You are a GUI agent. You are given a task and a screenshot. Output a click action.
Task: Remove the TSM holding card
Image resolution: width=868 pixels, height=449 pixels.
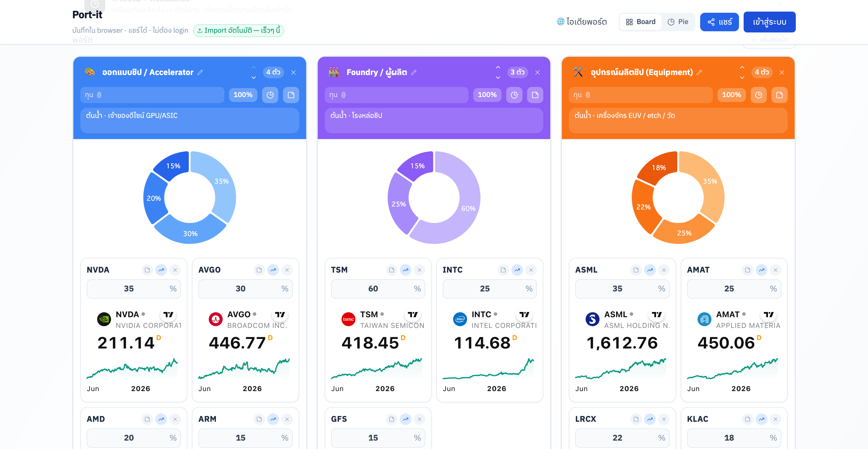click(420, 270)
